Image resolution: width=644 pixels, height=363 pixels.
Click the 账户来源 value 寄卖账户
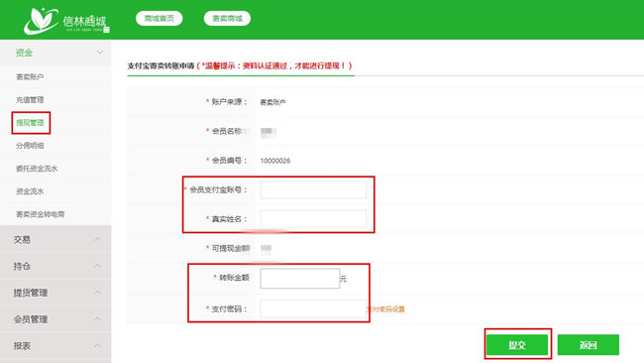point(272,102)
